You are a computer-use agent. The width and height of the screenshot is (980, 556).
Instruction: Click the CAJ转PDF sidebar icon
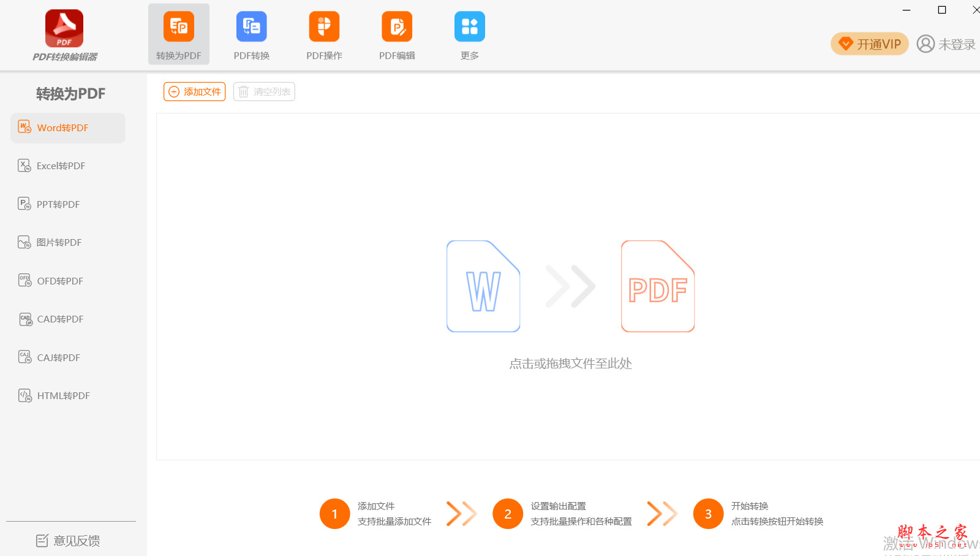(24, 357)
